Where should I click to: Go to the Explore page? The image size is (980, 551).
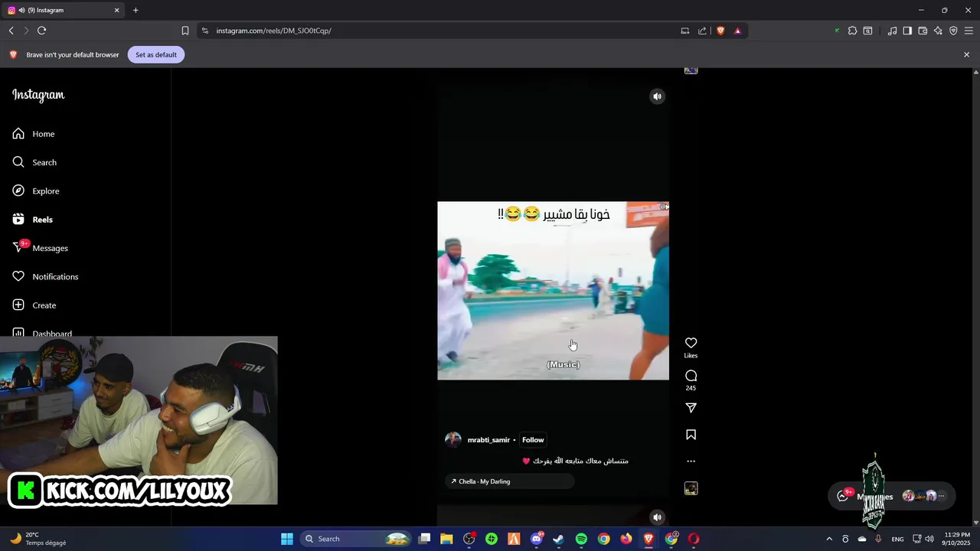point(35,191)
